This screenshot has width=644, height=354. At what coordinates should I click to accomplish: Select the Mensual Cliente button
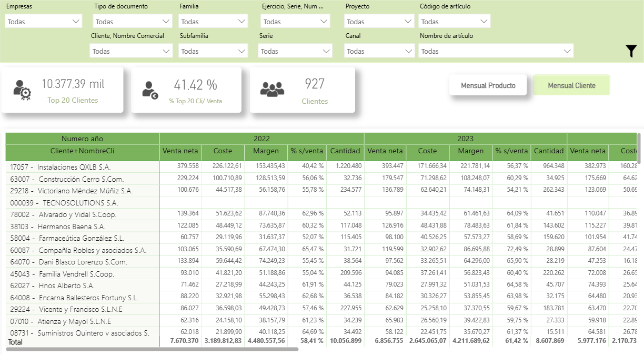(x=571, y=85)
